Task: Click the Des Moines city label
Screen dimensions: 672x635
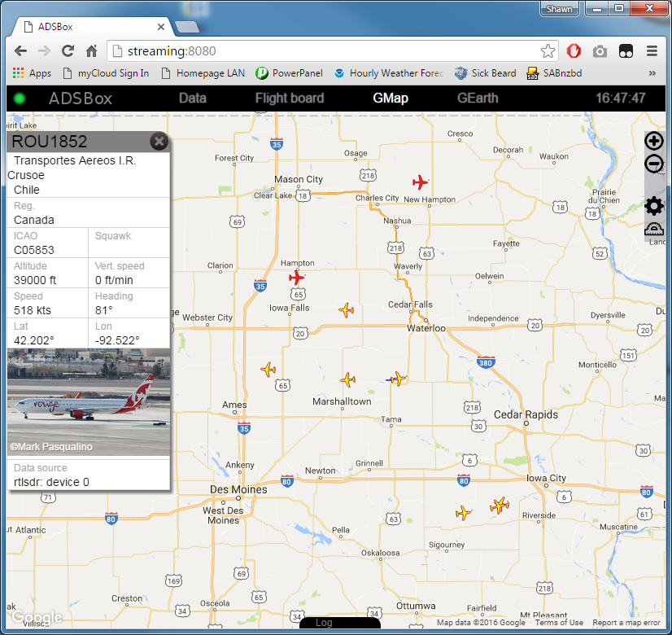Action: tap(238, 489)
